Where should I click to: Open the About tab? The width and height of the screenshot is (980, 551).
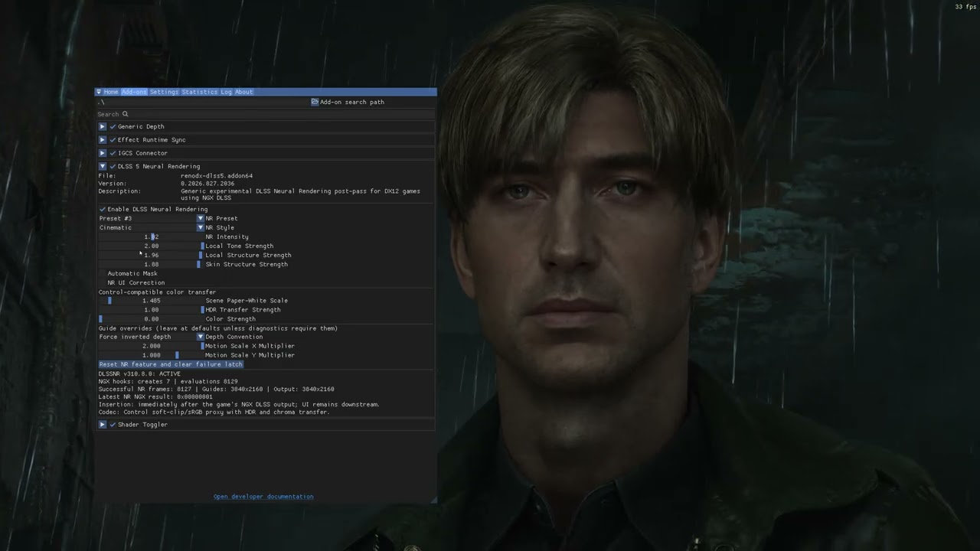pyautogui.click(x=243, y=92)
